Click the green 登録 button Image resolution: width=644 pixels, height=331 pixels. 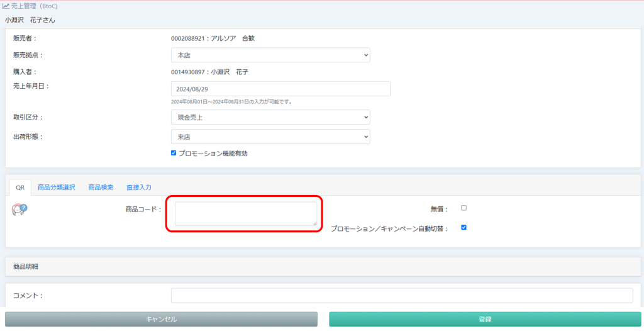click(485, 319)
